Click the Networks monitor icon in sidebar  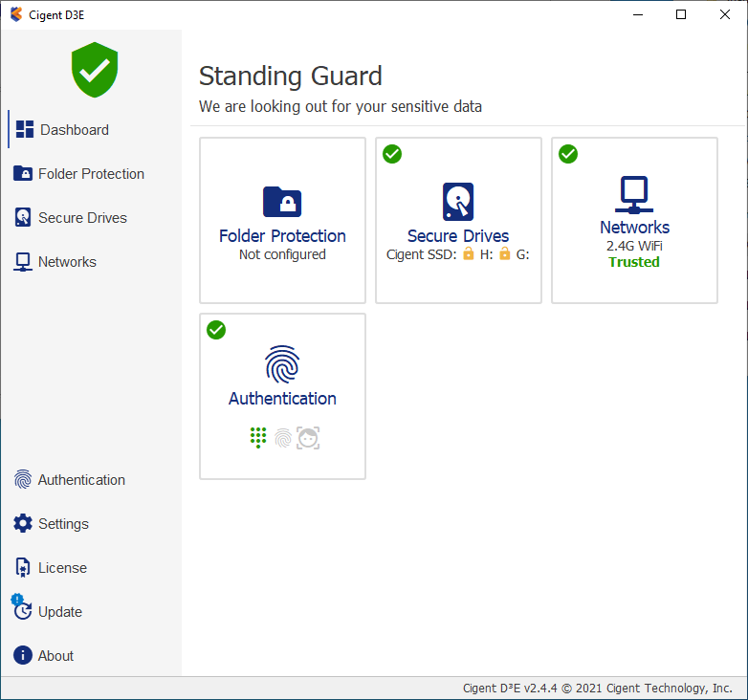pyautogui.click(x=23, y=262)
